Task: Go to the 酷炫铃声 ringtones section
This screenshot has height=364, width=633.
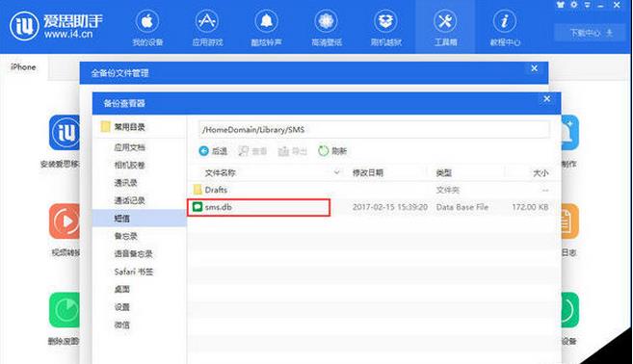Action: [267, 27]
